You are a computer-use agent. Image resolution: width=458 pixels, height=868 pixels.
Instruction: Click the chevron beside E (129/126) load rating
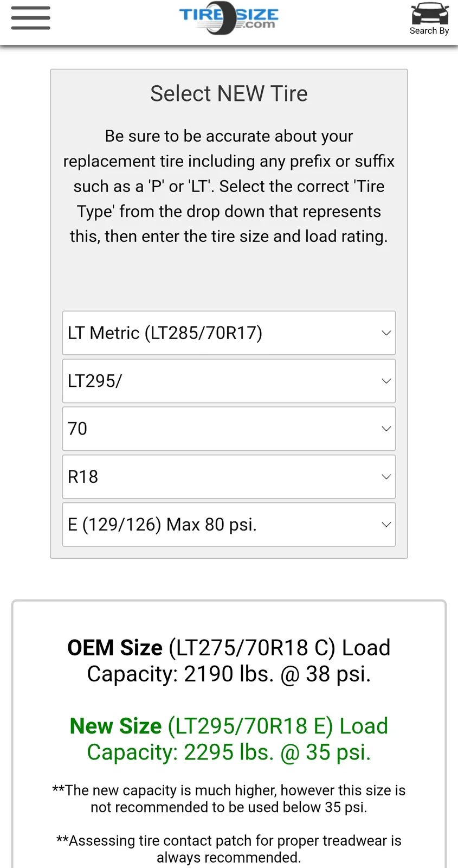[x=386, y=525]
